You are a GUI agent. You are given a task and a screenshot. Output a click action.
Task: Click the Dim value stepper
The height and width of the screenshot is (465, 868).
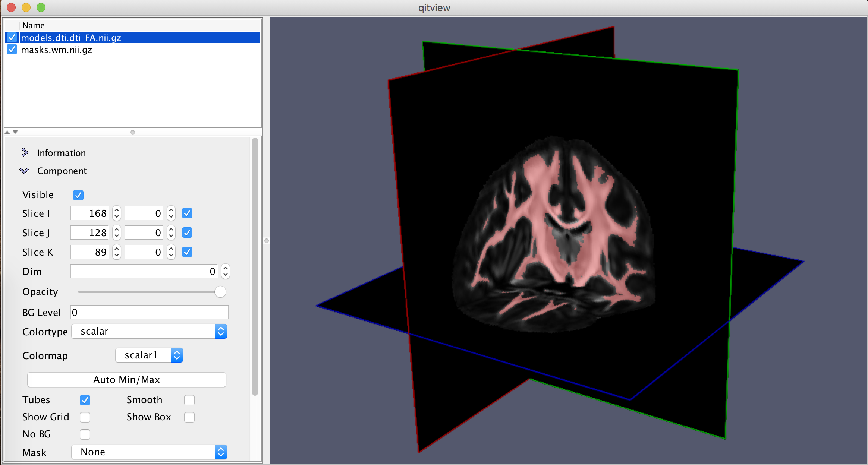[225, 272]
